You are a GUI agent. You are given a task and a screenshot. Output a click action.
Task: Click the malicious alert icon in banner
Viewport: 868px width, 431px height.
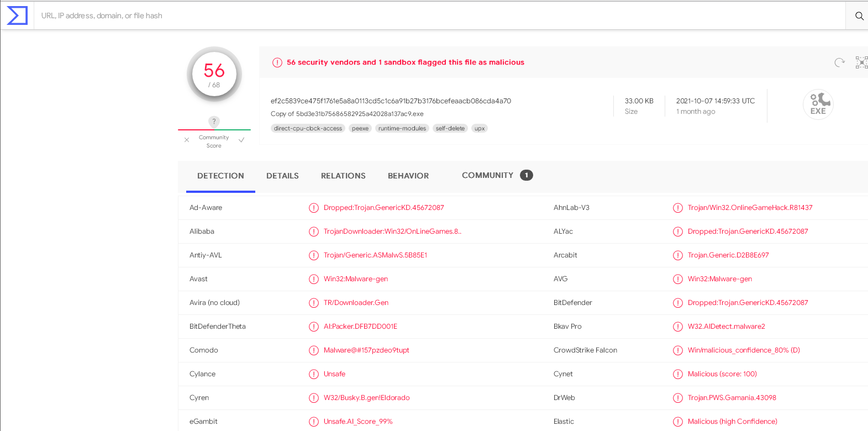(277, 62)
